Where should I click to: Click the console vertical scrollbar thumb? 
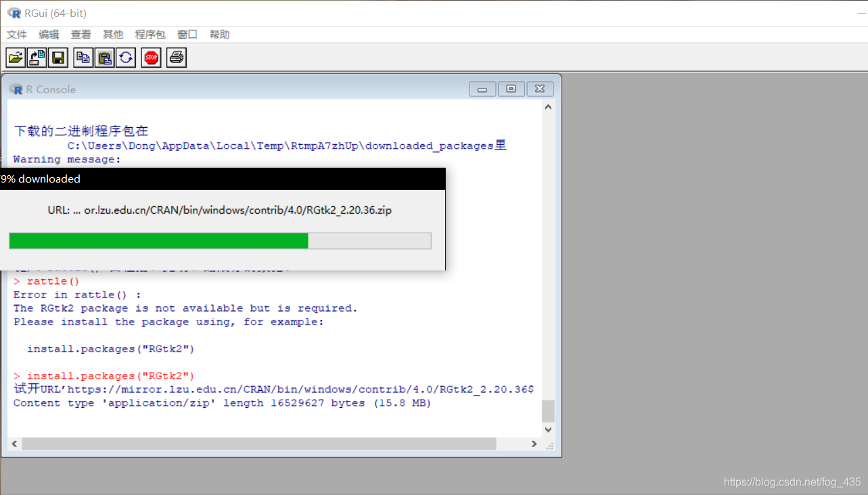[548, 411]
